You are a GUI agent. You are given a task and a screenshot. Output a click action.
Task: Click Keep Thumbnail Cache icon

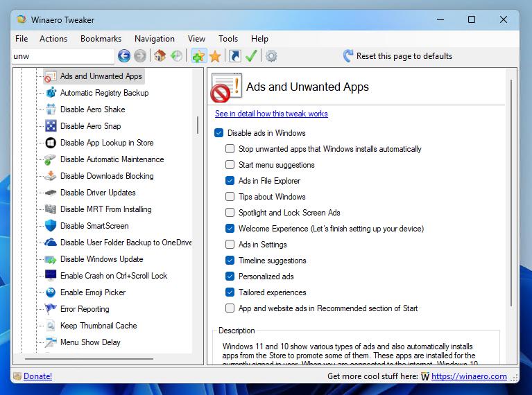(x=51, y=326)
